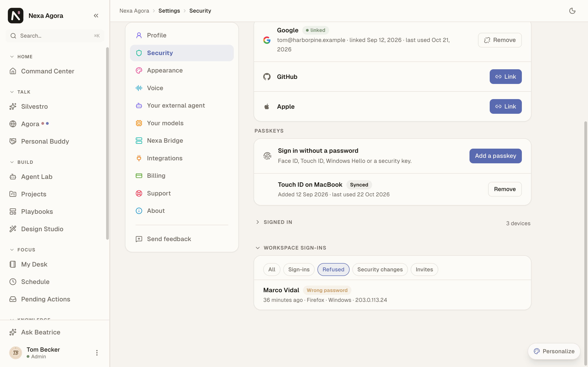
Task: Open Silvestro sparkle icon in sidebar
Action: click(x=13, y=106)
